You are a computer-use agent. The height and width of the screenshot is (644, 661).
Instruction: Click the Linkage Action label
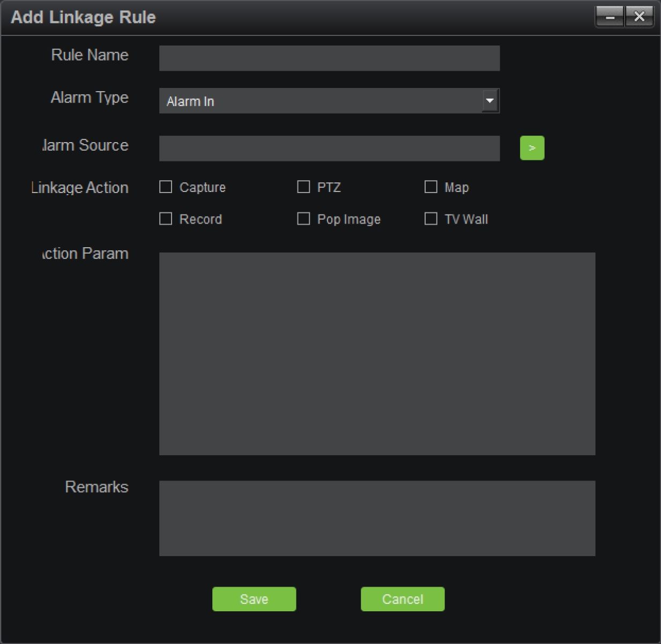[80, 188]
